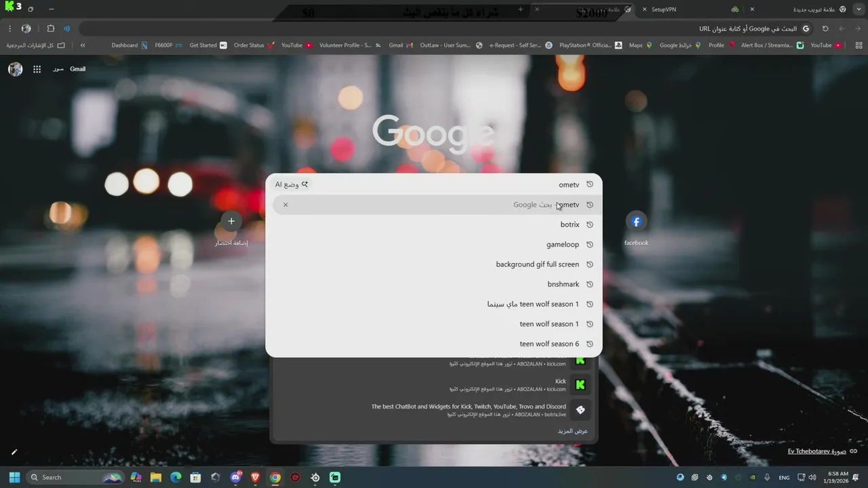Screen dimensions: 868x488
Task: Open the e-Request - Self Ser bookmark
Action: pyautogui.click(x=521, y=45)
